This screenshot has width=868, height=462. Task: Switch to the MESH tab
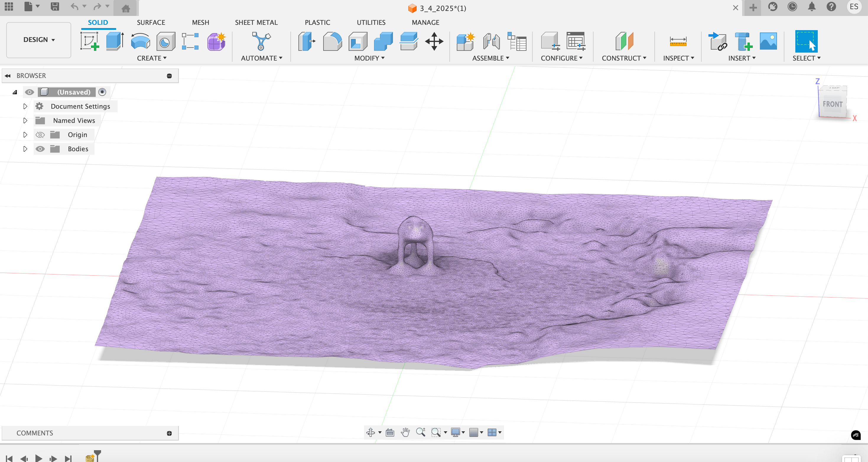click(201, 22)
